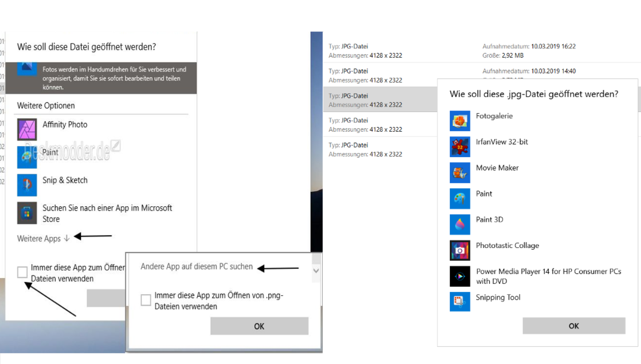Select the Affinity Photo app icon

(x=27, y=130)
